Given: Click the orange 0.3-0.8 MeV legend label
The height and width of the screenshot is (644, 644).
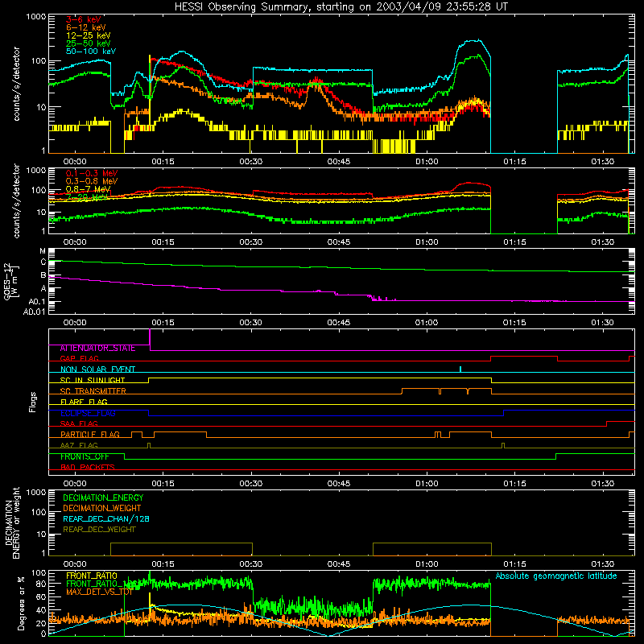Looking at the screenshot, I should click(x=92, y=181).
